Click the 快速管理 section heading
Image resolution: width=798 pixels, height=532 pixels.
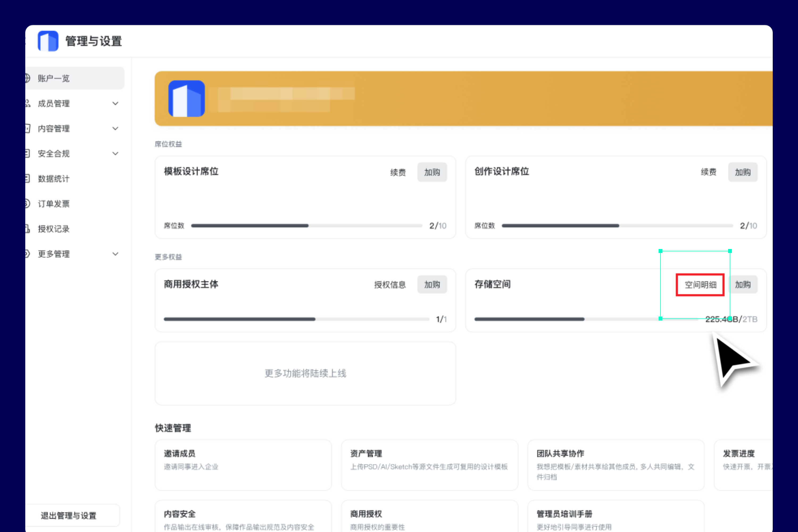pos(173,428)
